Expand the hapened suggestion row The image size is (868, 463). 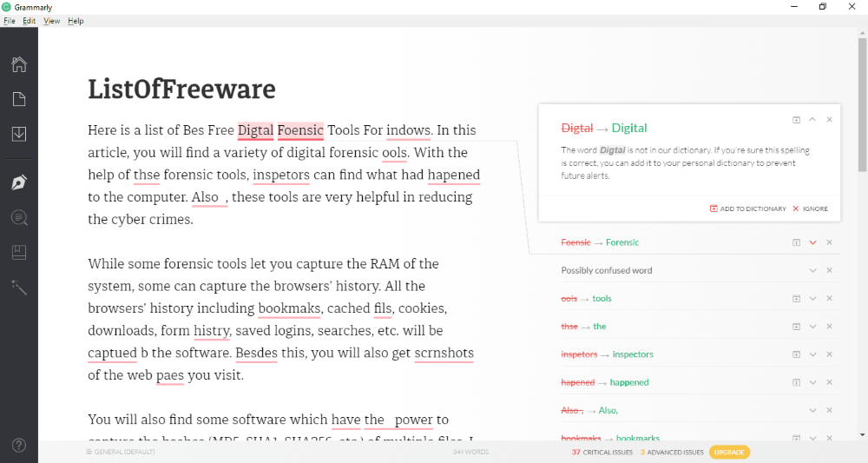812,382
